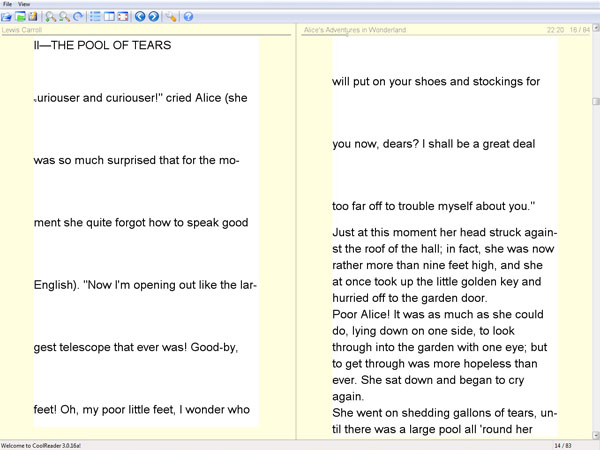The image size is (600, 450).
Task: Click the line 'you now, dears? I shall'
Action: [434, 144]
